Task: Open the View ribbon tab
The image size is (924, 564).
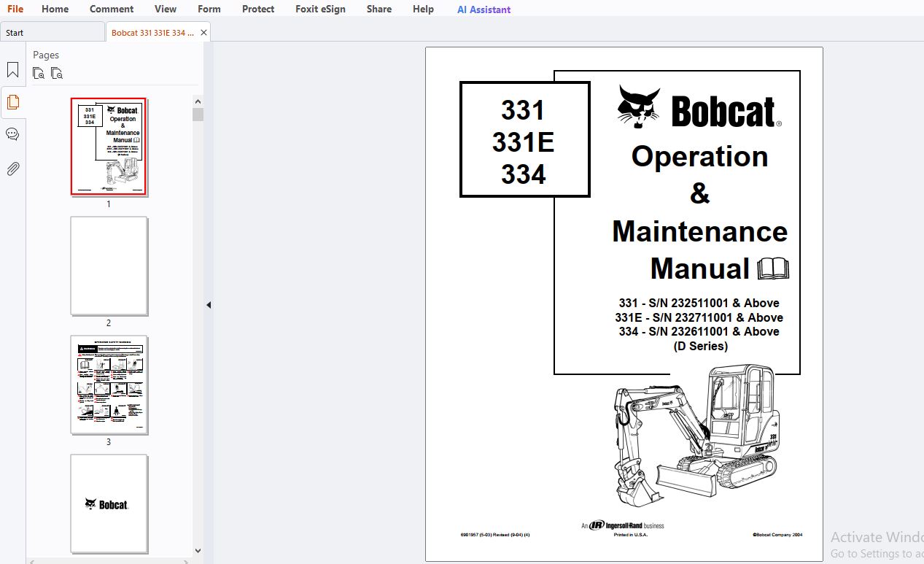Action: click(x=166, y=9)
